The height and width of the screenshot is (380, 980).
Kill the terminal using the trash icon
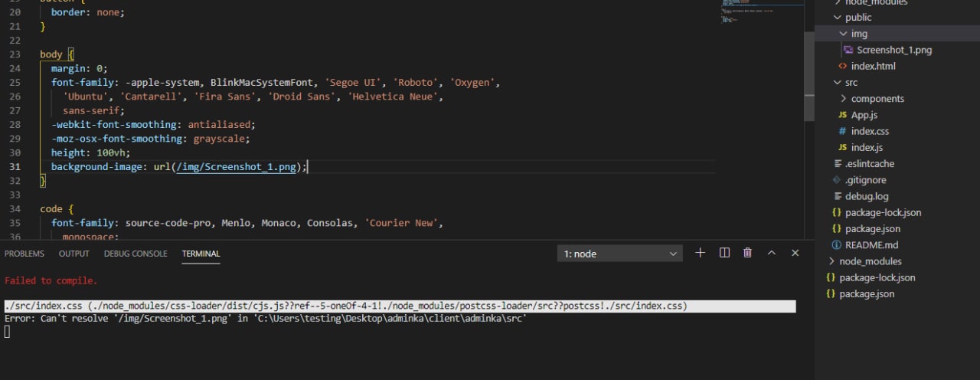pos(747,253)
